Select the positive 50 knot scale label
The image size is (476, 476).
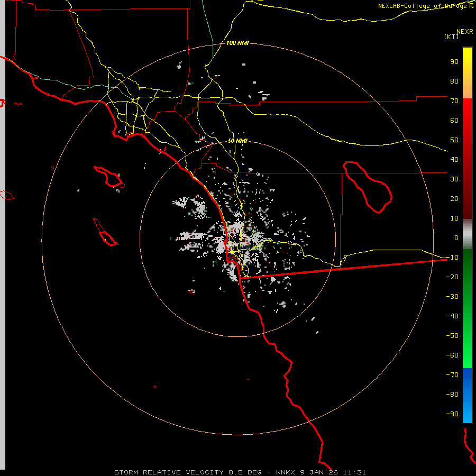coord(454,140)
